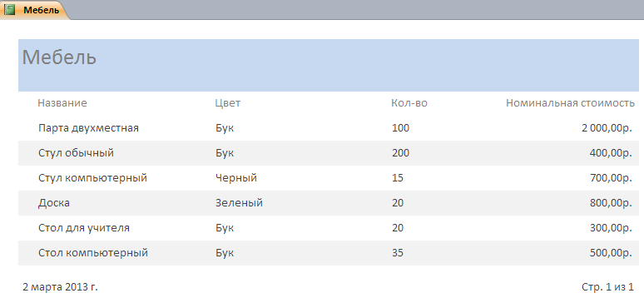Click the date 2 марта 2013 г.

coord(61,287)
